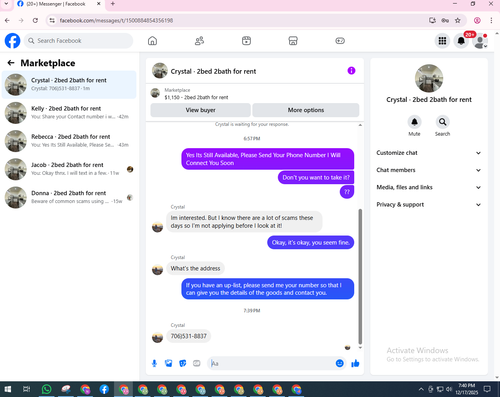Select Rebecca - 2bed 2bath for rent chat
500x397 pixels.
pyautogui.click(x=69, y=141)
